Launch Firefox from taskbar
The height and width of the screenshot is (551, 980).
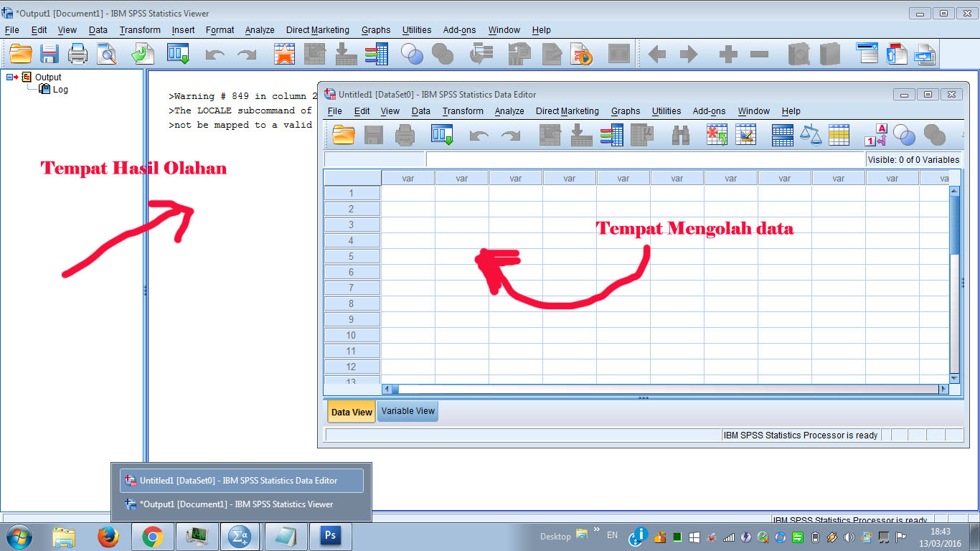(108, 536)
